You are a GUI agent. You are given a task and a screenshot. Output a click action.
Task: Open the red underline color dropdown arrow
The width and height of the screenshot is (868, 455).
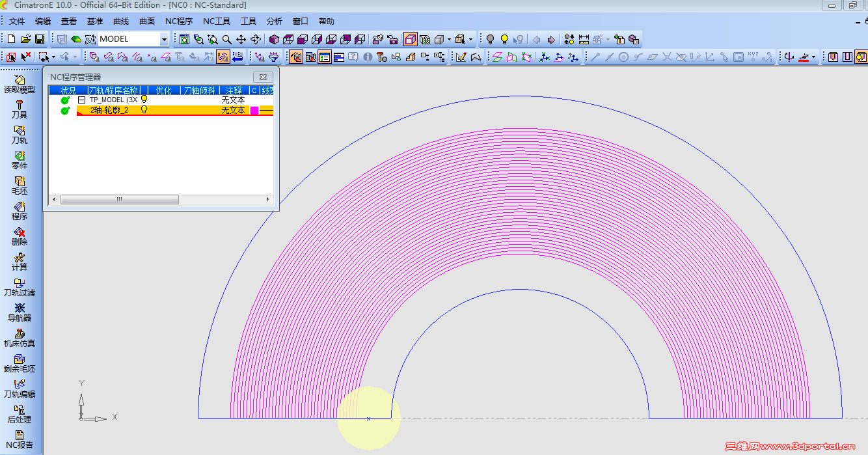pyautogui.click(x=814, y=57)
